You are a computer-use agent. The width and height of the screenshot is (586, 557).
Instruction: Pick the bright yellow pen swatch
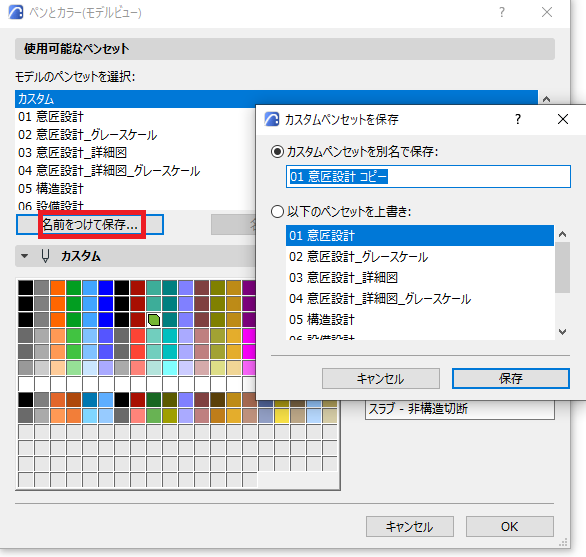281,416
